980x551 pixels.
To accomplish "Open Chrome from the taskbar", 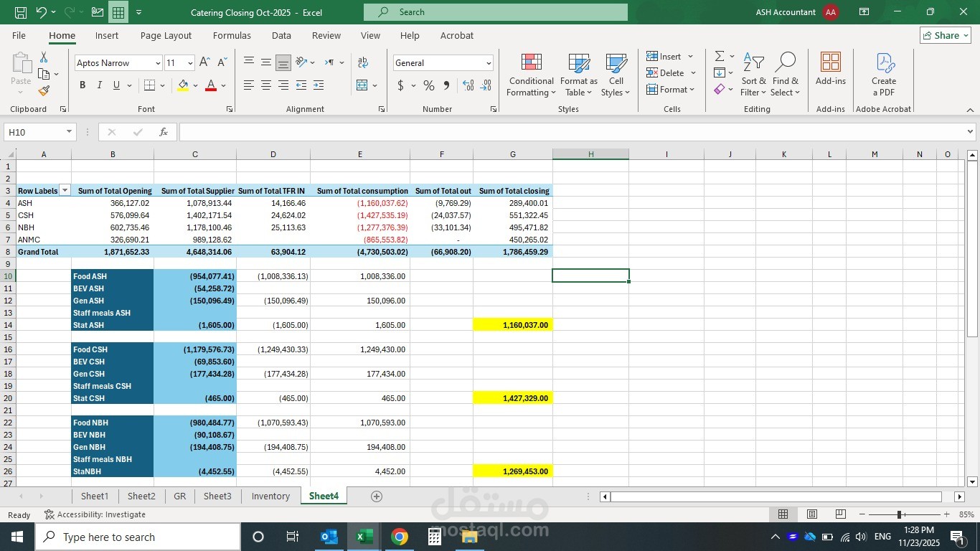I will 400,537.
